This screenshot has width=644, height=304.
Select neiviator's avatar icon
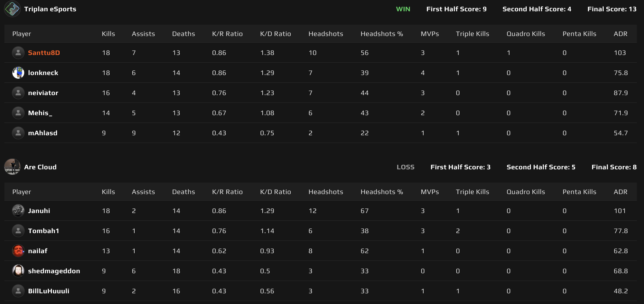click(x=18, y=93)
